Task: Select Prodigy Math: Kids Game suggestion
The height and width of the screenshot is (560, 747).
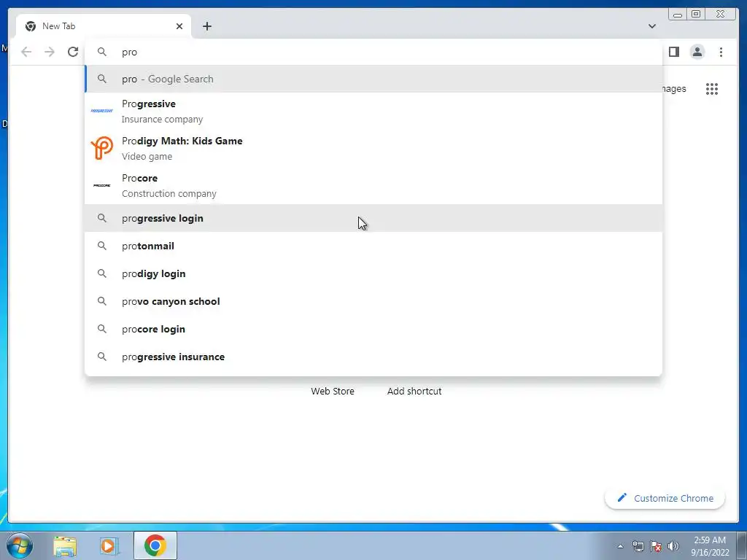Action: click(373, 148)
